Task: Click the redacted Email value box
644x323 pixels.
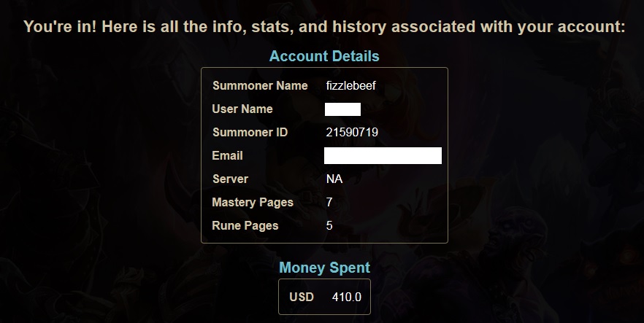Action: [x=383, y=156]
